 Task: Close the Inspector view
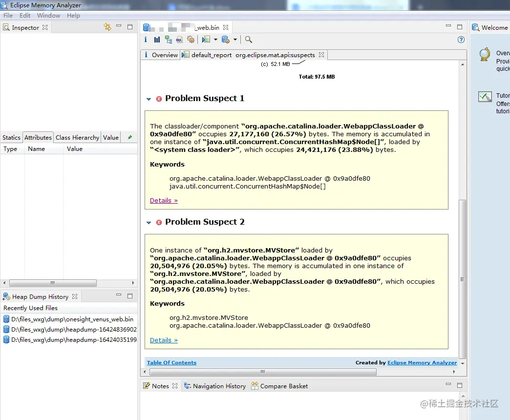click(x=45, y=27)
